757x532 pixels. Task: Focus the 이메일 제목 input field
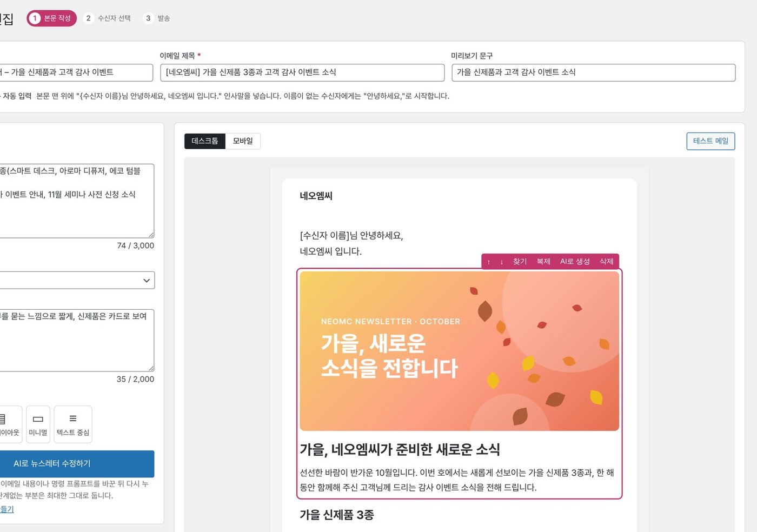pyautogui.click(x=302, y=72)
